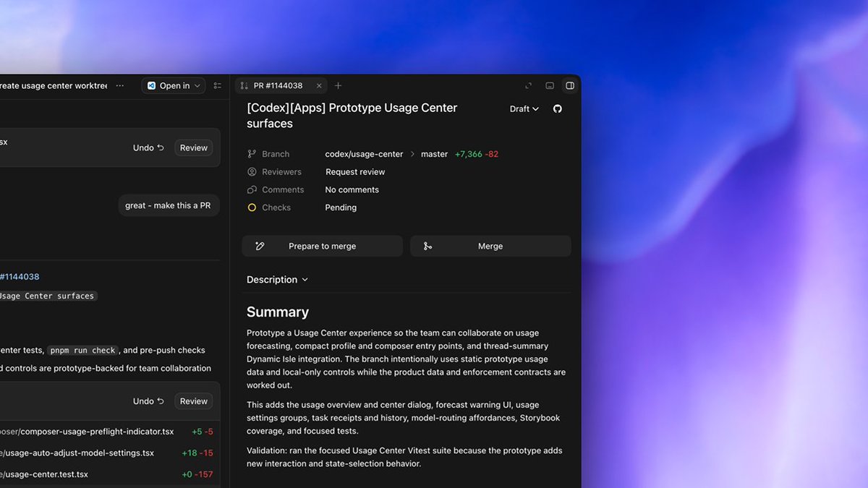Click the Pending checks status

pos(341,207)
